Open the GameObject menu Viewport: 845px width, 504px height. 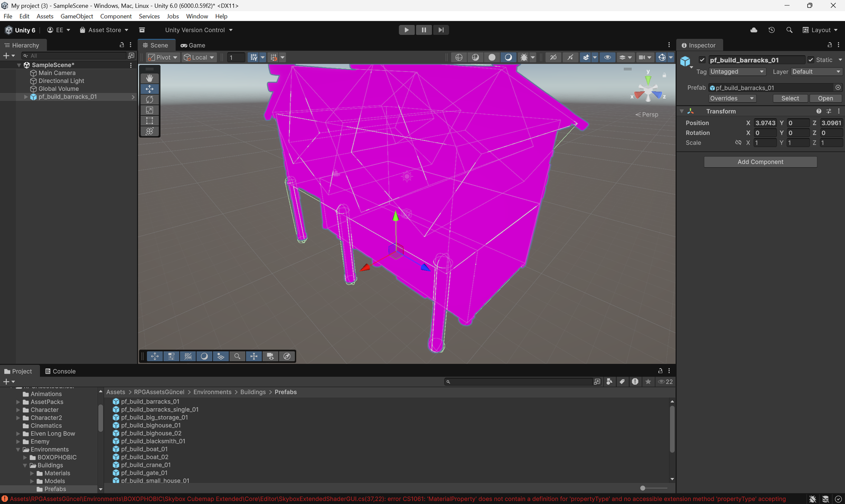pyautogui.click(x=77, y=16)
